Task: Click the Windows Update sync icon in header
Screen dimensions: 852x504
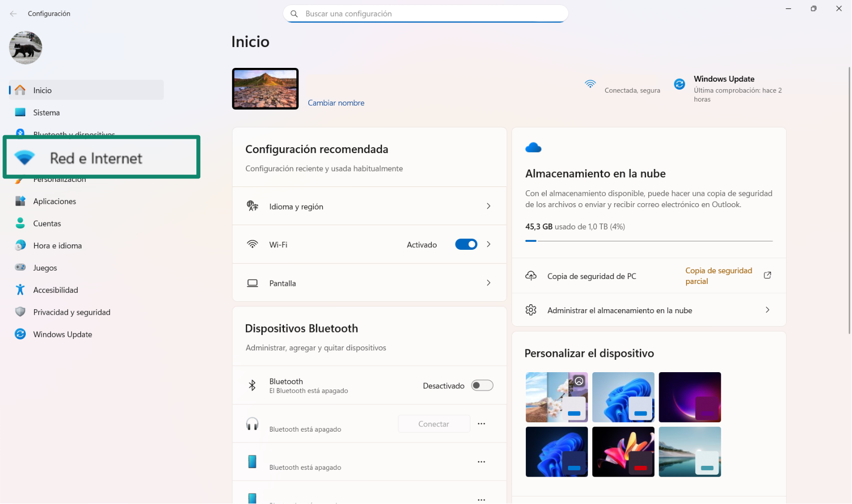Action: (x=679, y=84)
